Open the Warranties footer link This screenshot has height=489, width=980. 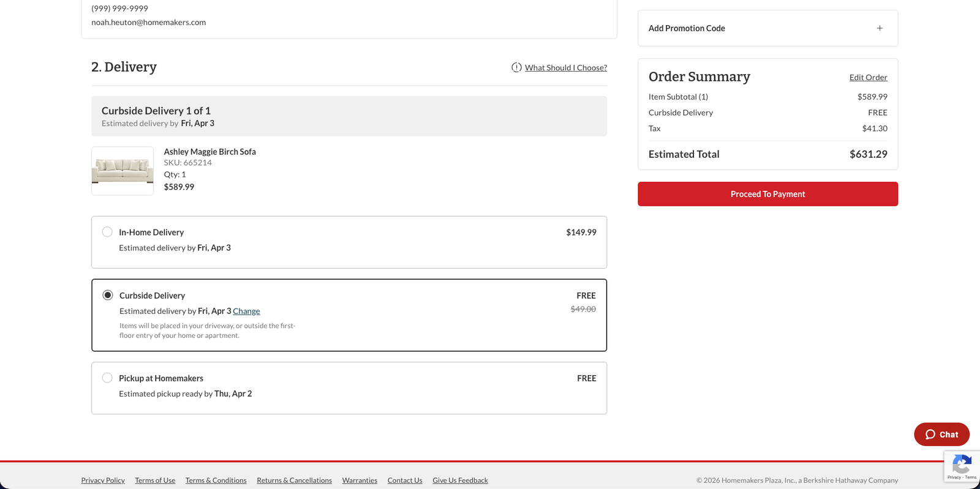coord(360,480)
